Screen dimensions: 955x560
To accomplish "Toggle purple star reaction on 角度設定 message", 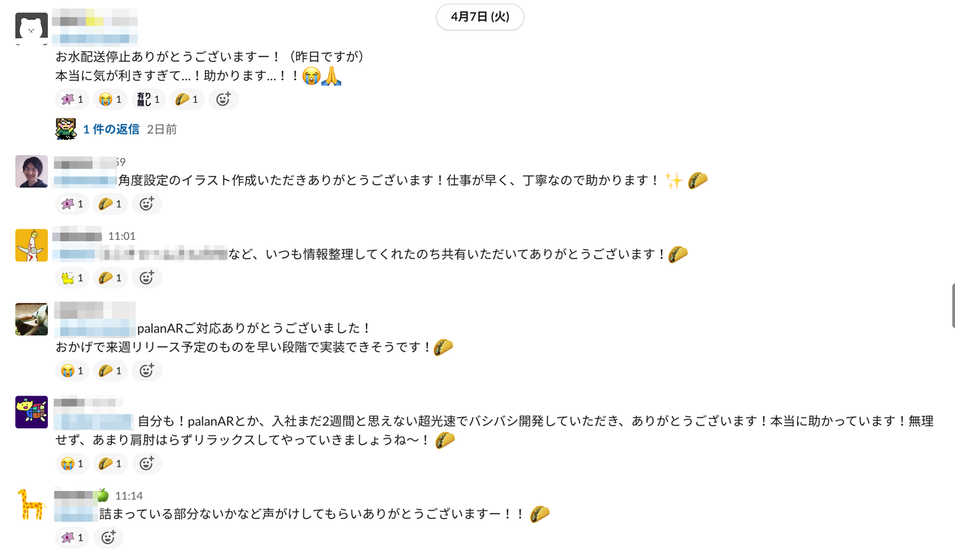I will [x=72, y=204].
